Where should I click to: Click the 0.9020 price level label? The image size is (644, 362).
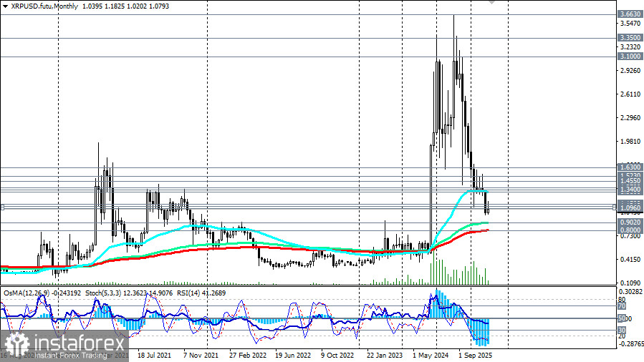tap(630, 222)
